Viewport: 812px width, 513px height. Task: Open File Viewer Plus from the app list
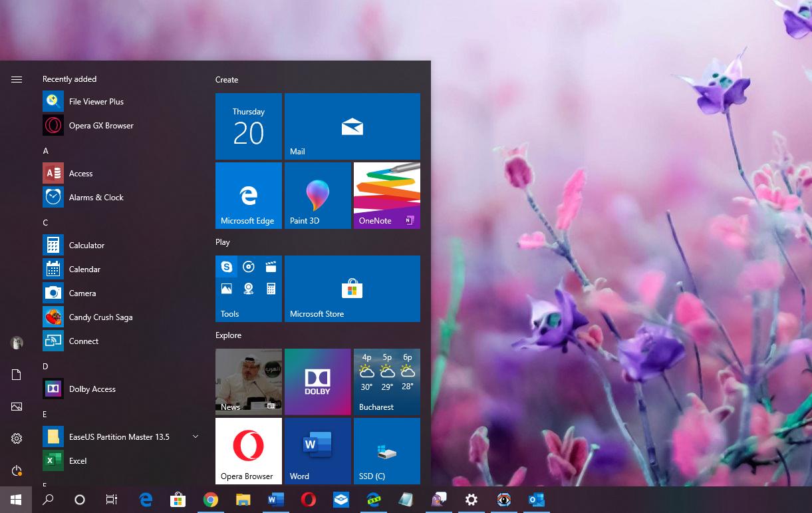coord(121,102)
